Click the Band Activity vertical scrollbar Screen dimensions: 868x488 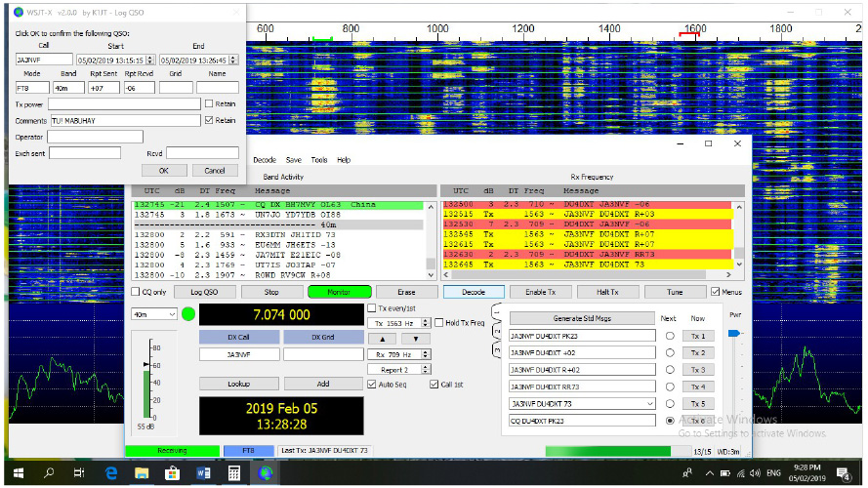coord(431,240)
